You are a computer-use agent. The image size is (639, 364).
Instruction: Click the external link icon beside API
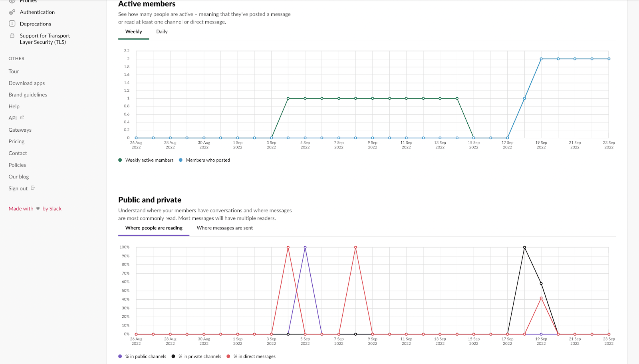pyautogui.click(x=22, y=117)
